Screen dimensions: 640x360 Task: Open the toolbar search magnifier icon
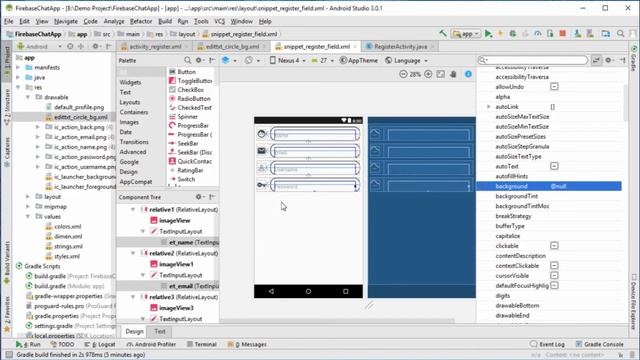tap(620, 34)
